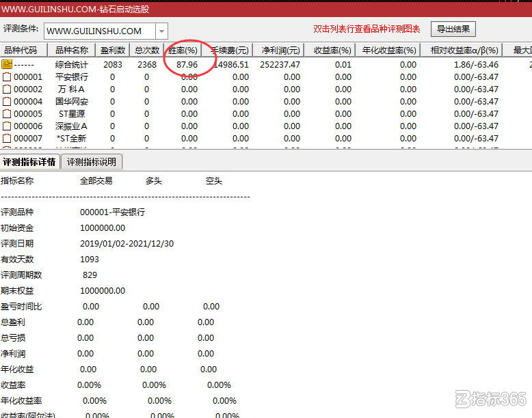Image resolution: width=532 pixels, height=418 pixels.
Task: Sort by the 品种代码 column header
Action: tap(23, 51)
